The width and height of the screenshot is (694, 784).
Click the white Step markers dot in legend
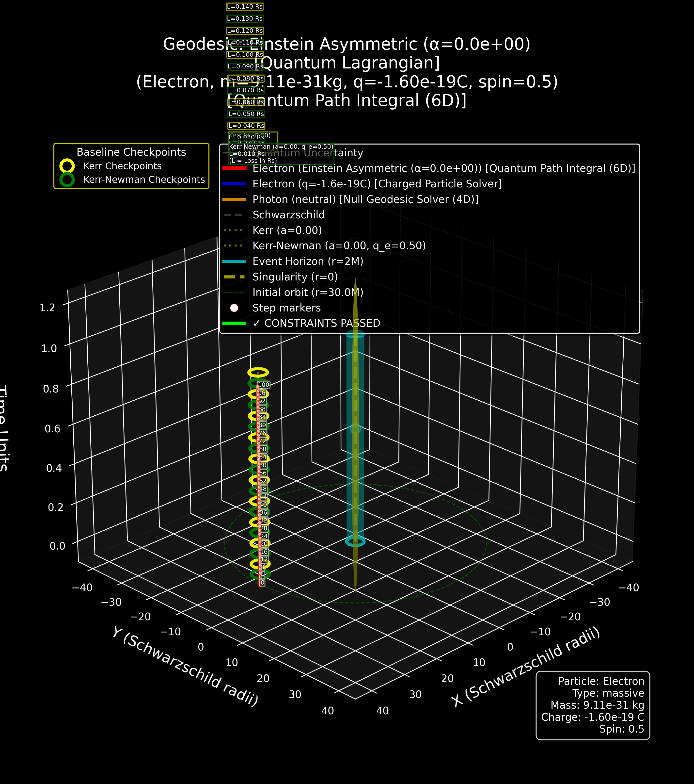tap(234, 308)
